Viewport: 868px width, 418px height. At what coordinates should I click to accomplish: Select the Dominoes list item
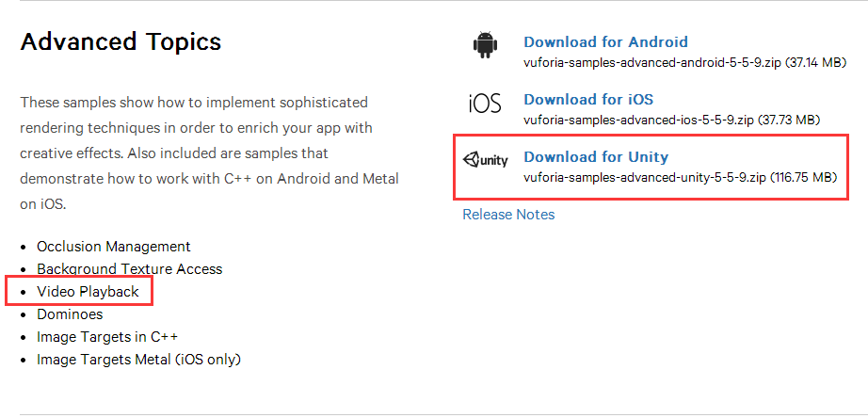70,314
